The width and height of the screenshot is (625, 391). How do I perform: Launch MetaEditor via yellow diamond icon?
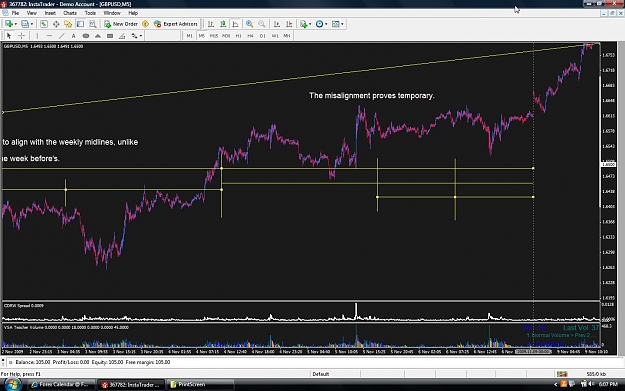pos(145,24)
